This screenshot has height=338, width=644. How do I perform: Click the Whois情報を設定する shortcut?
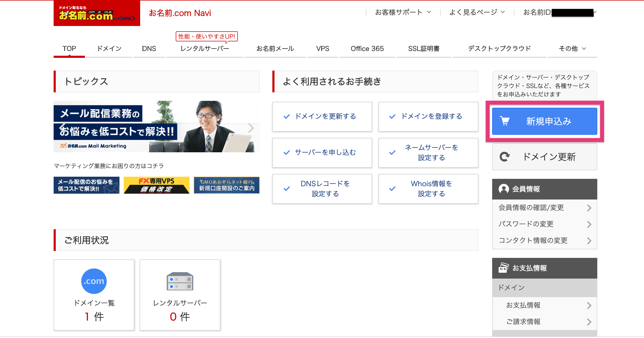(428, 189)
